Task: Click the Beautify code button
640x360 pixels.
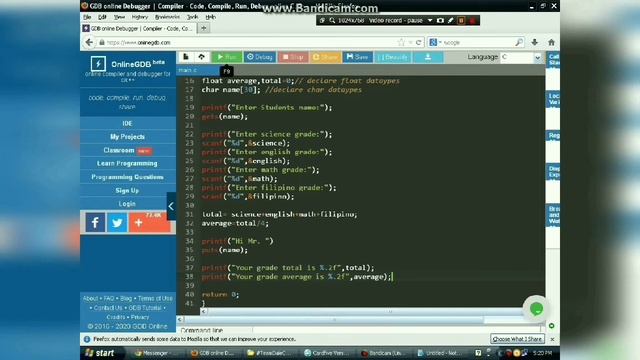Action: [x=392, y=57]
